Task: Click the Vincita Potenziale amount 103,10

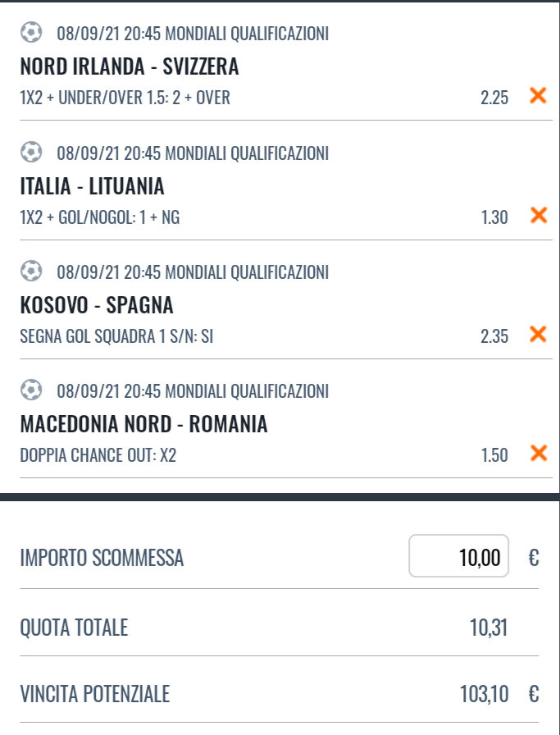Action: (484, 694)
